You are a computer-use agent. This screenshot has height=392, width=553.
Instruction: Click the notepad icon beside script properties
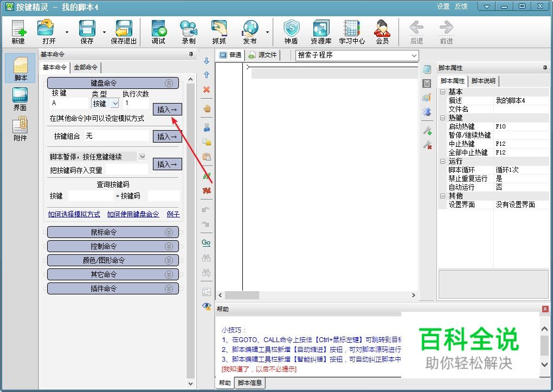(427, 69)
